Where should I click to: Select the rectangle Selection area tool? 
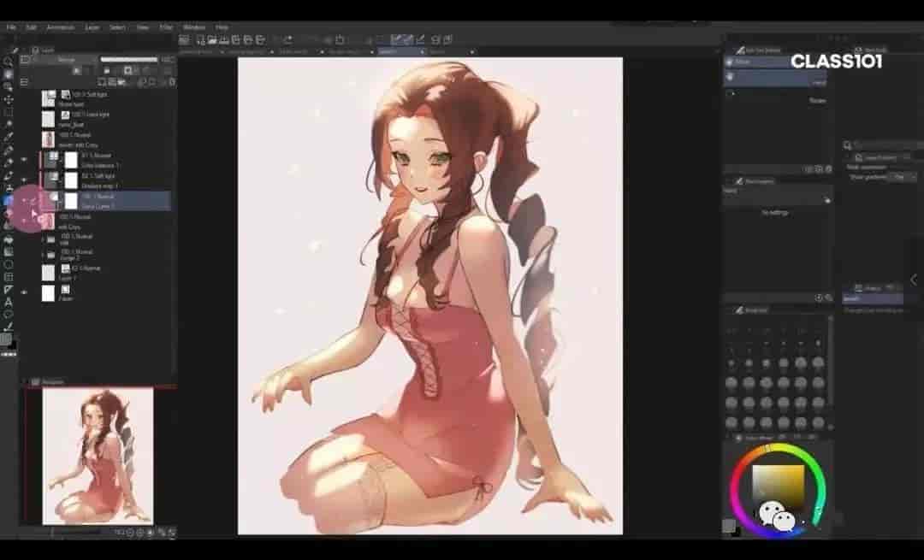[9, 112]
